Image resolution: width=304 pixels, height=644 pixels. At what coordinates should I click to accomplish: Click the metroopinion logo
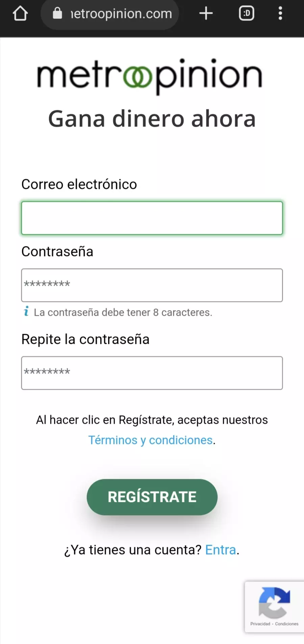pyautogui.click(x=150, y=76)
